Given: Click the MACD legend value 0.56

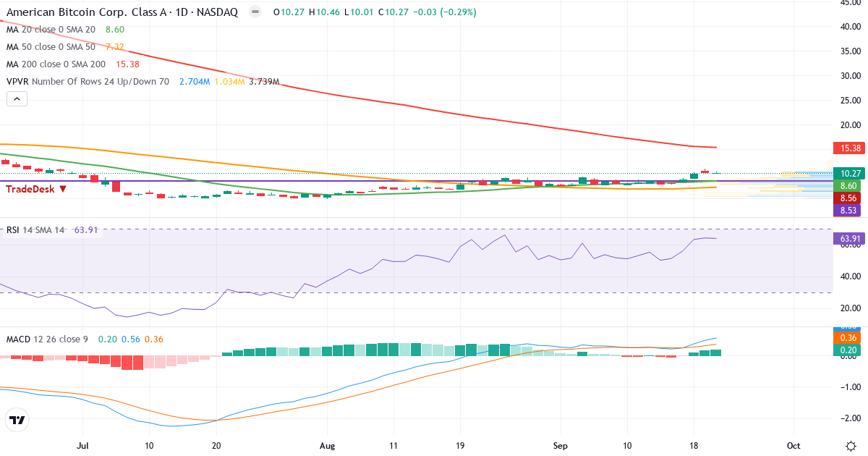Looking at the screenshot, I should click(x=130, y=339).
